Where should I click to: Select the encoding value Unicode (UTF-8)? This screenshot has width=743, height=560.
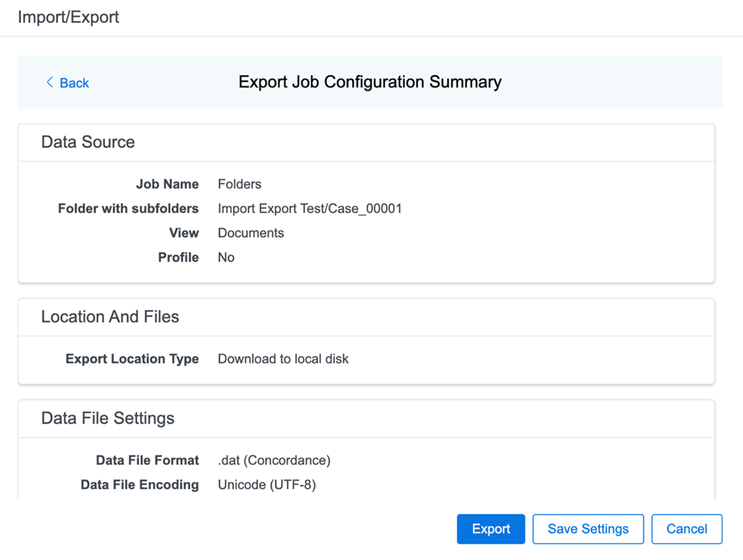pos(267,485)
